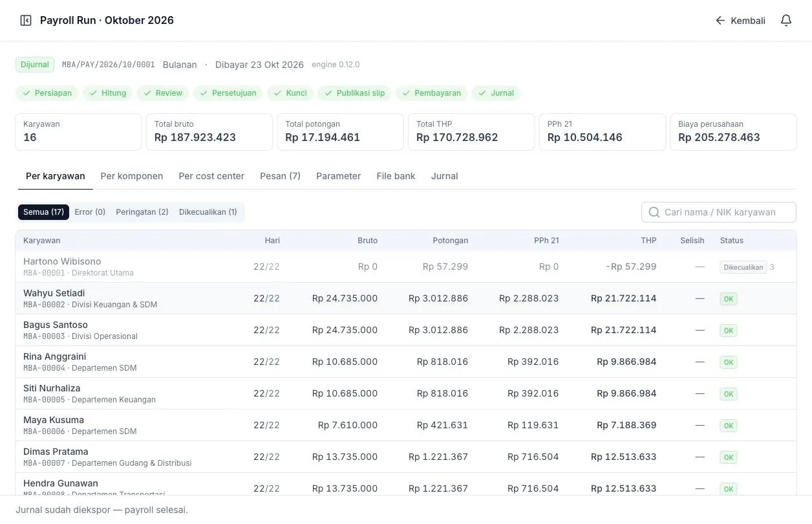The height and width of the screenshot is (524, 812).
Task: Click Dimas Pratama's THP Rp 12.513.633
Action: point(623,457)
